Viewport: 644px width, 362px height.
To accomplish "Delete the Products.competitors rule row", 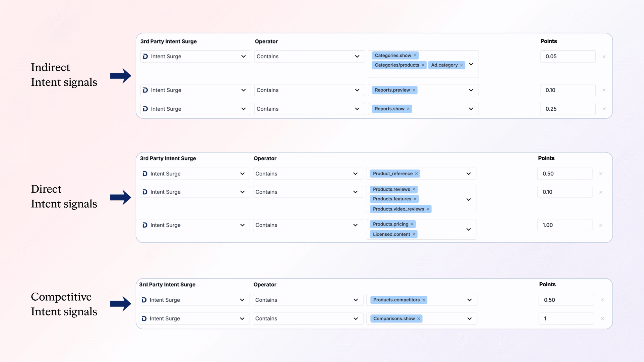I will (x=602, y=300).
